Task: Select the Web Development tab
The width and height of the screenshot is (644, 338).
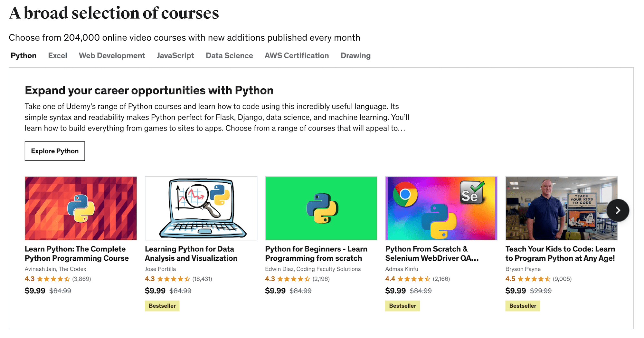Action: click(x=112, y=55)
